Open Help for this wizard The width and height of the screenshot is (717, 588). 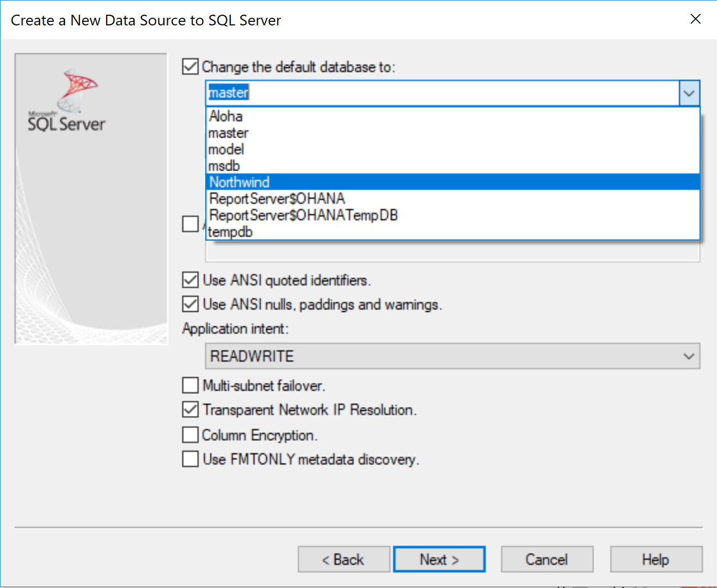pos(656,559)
